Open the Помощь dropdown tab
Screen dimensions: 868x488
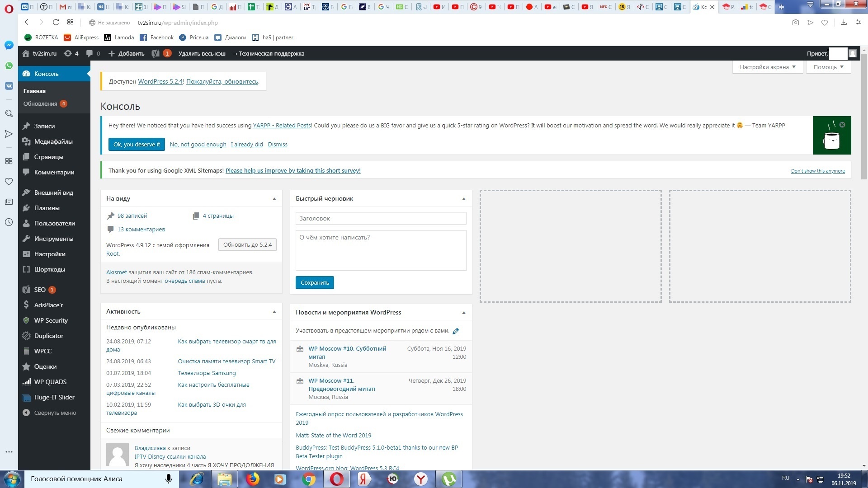[828, 67]
